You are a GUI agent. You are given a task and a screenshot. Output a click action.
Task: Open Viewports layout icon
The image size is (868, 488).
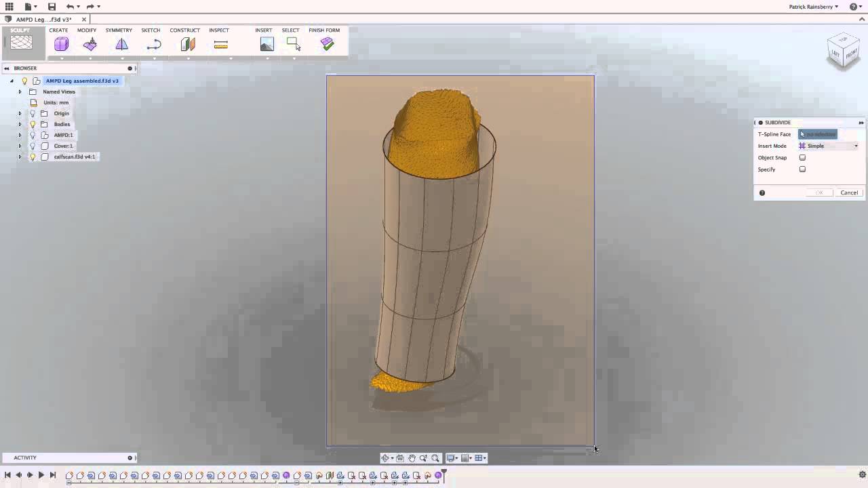(479, 458)
